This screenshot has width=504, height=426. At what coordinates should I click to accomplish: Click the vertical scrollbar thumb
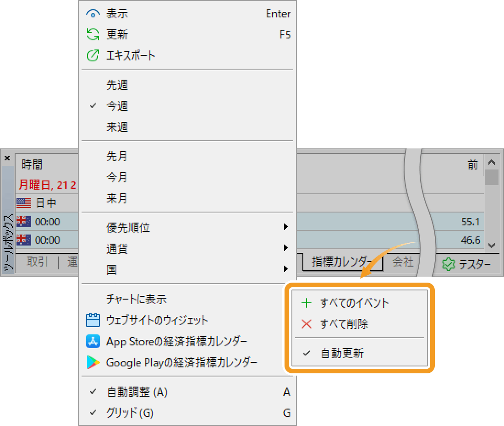(492, 177)
